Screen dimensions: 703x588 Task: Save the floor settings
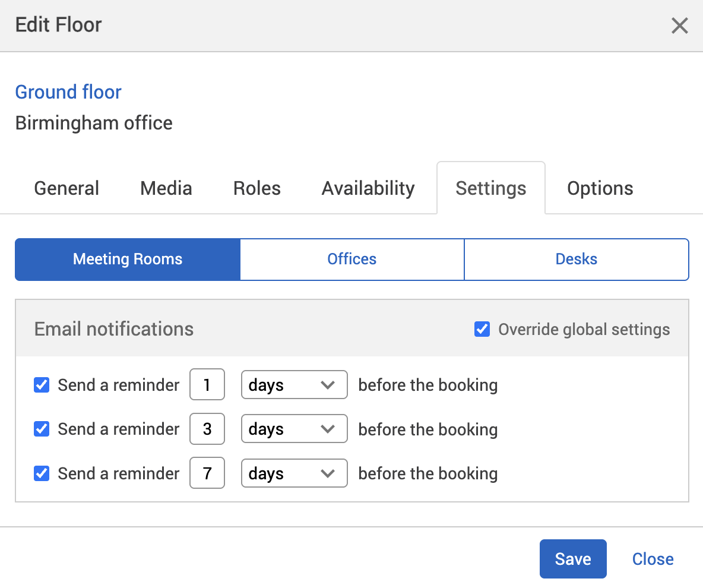coord(572,558)
